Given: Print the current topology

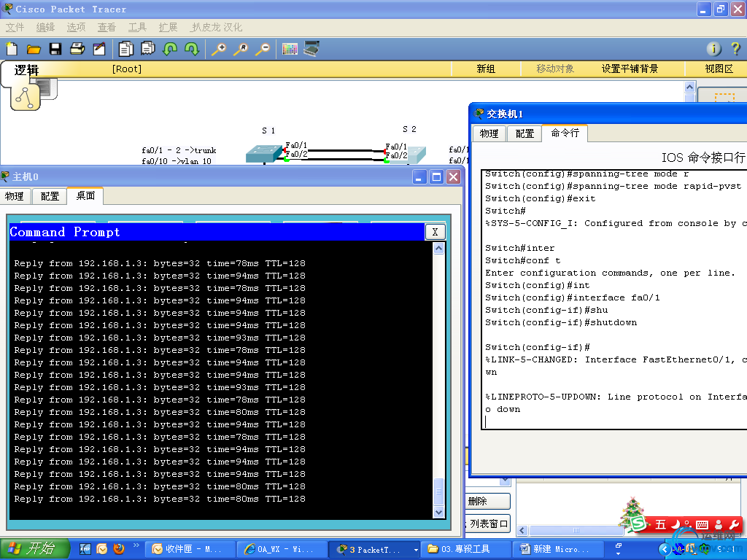Looking at the screenshot, I should click(77, 49).
